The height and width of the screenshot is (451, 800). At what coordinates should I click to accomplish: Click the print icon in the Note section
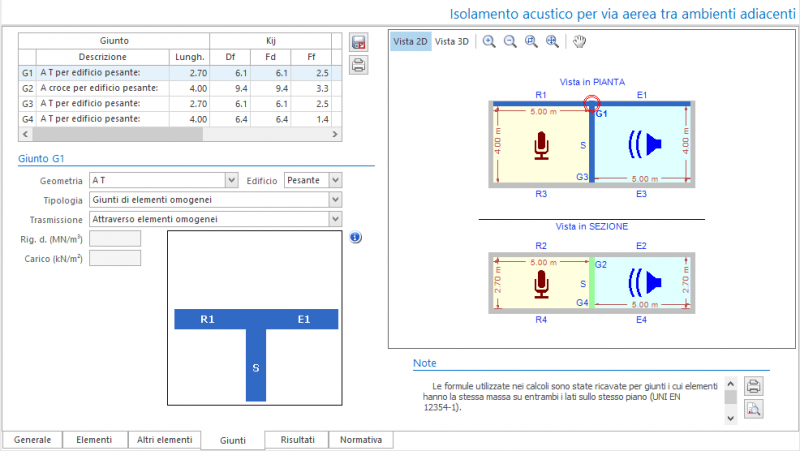point(754,386)
